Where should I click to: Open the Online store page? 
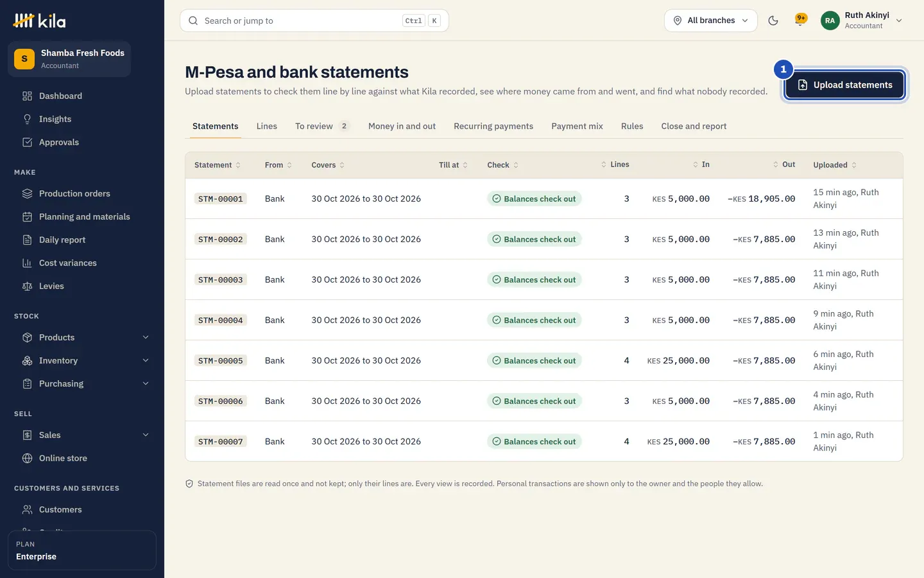click(63, 458)
